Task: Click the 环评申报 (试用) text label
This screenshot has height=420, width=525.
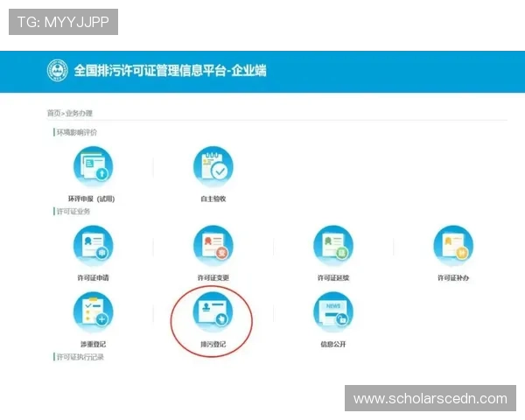Action: (x=91, y=199)
